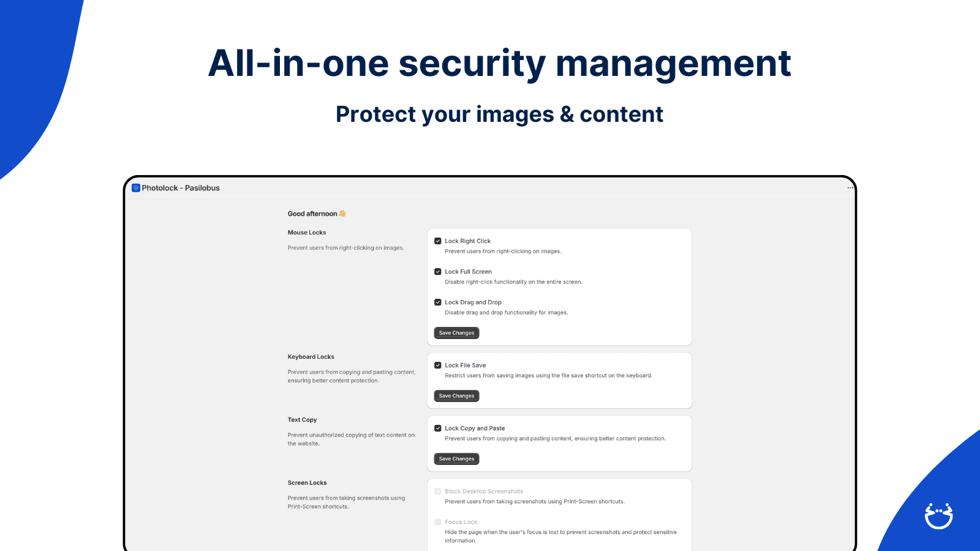Click Save Changes under Mouse Locks
This screenshot has width=980, height=551.
tap(456, 332)
